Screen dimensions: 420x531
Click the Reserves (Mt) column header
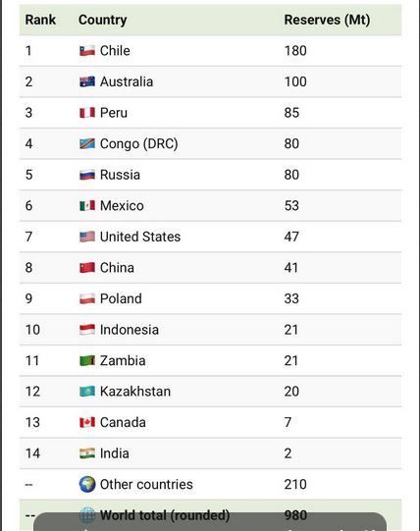point(327,20)
